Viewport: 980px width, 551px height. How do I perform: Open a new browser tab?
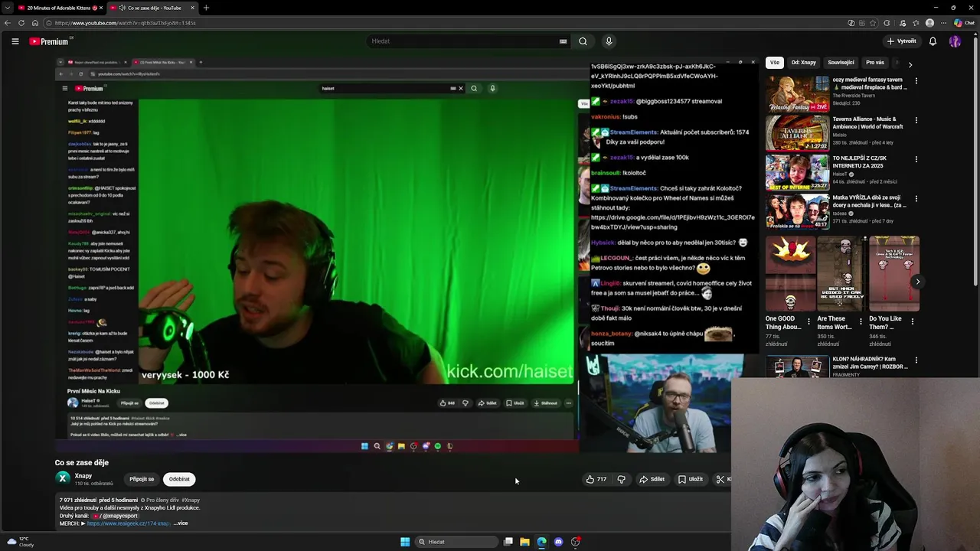tap(205, 8)
